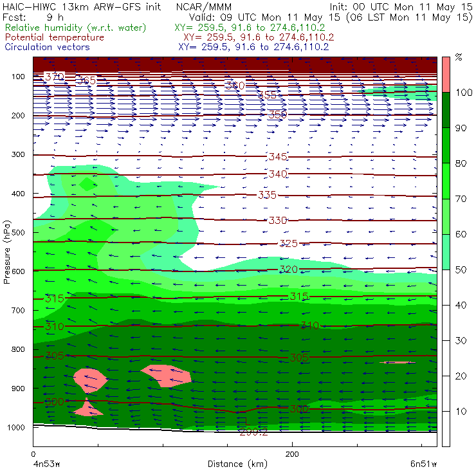This screenshot has width=476, height=476.
Task: Click the '320' potential temperature contour label
Action: pos(288,270)
